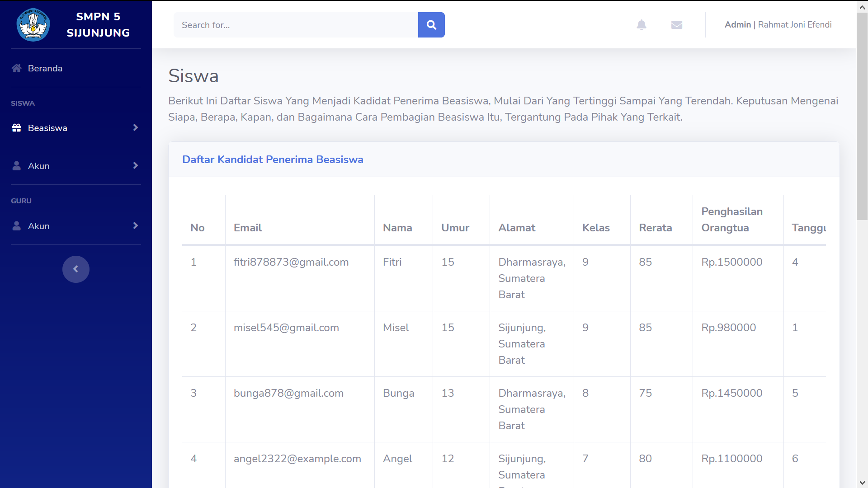The height and width of the screenshot is (488, 868).
Task: Select the Beasiswa menu item
Action: [47, 128]
